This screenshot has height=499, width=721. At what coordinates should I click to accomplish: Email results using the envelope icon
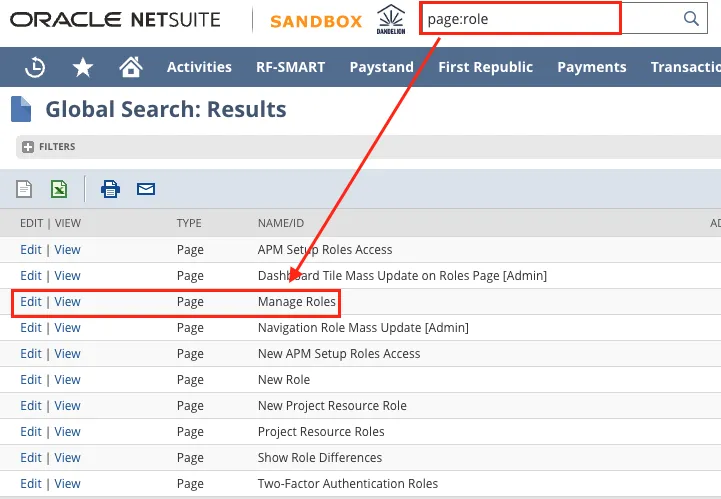tap(146, 188)
